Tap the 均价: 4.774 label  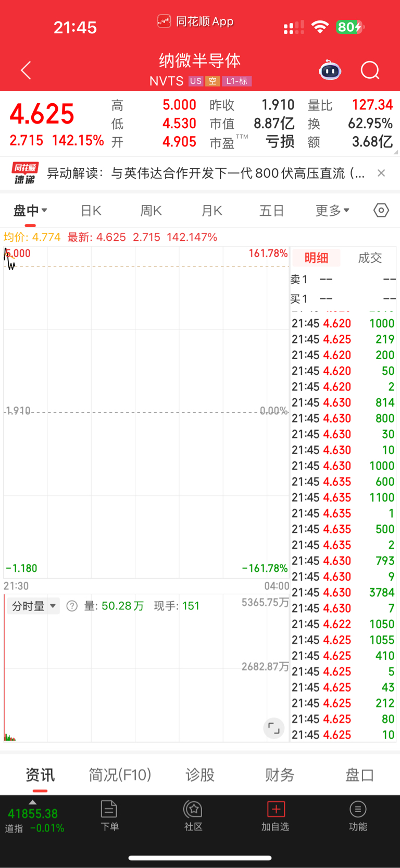tap(32, 237)
